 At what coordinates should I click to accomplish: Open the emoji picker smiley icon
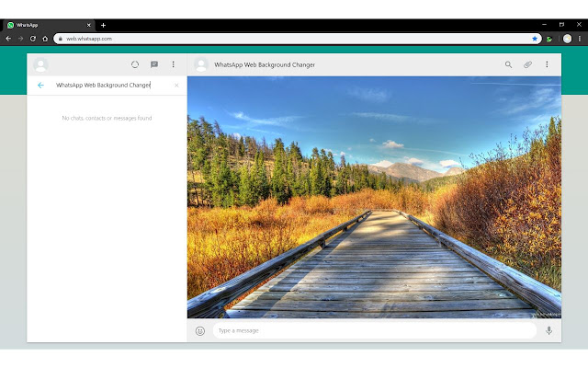pyautogui.click(x=200, y=331)
